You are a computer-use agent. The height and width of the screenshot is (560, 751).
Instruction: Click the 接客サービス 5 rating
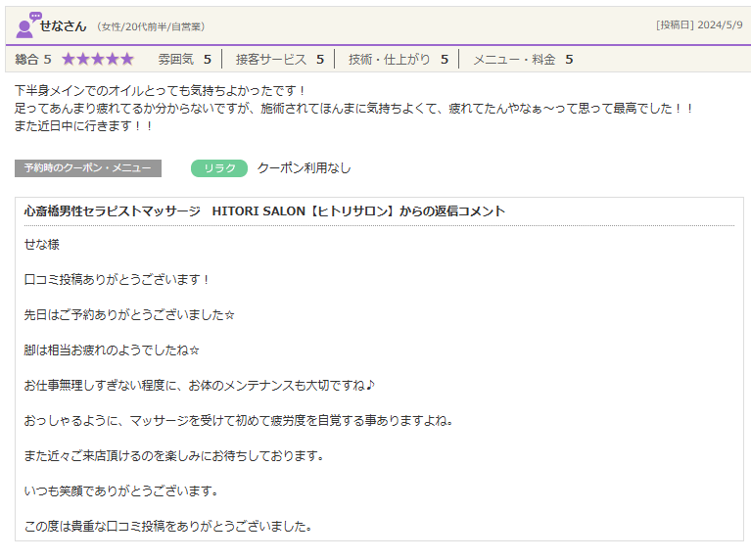coord(280,59)
